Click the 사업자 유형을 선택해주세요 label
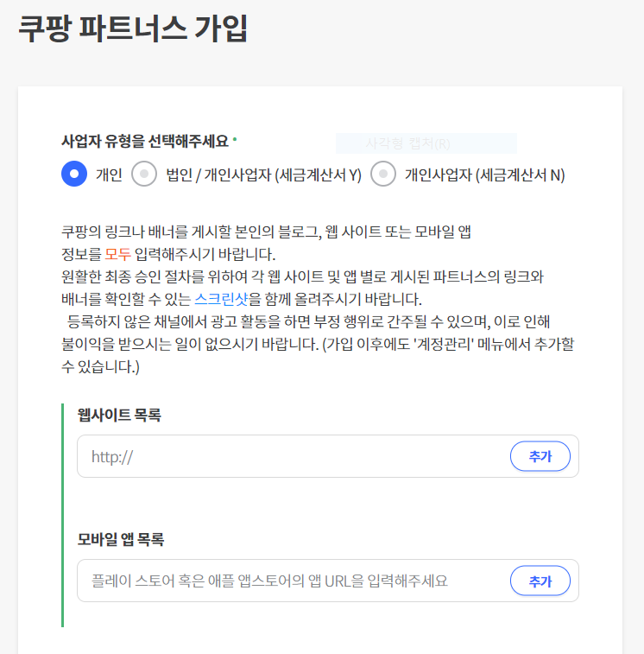Screen dimensions: 644x654 [145, 141]
